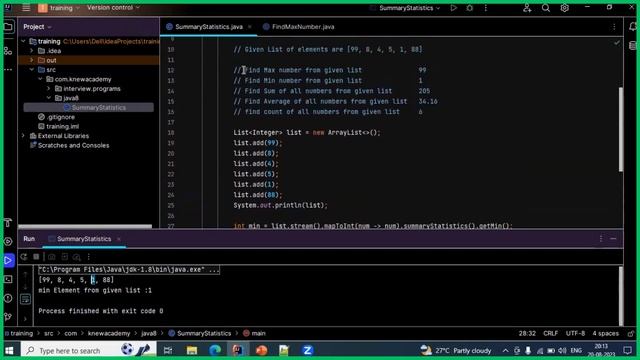Collapse the src folder
Viewport: 640px width, 360px height.
[x=32, y=69]
